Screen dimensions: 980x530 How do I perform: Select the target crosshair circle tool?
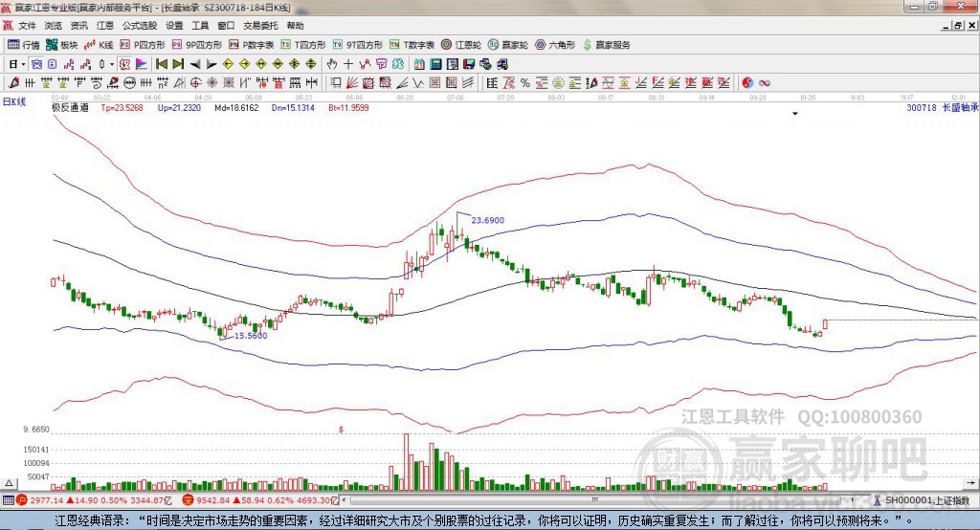195,82
